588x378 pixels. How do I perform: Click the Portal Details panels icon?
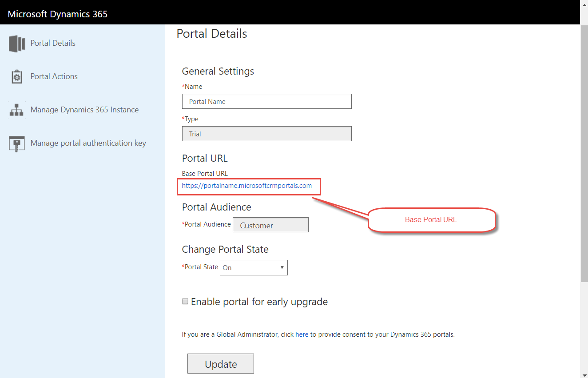16,43
